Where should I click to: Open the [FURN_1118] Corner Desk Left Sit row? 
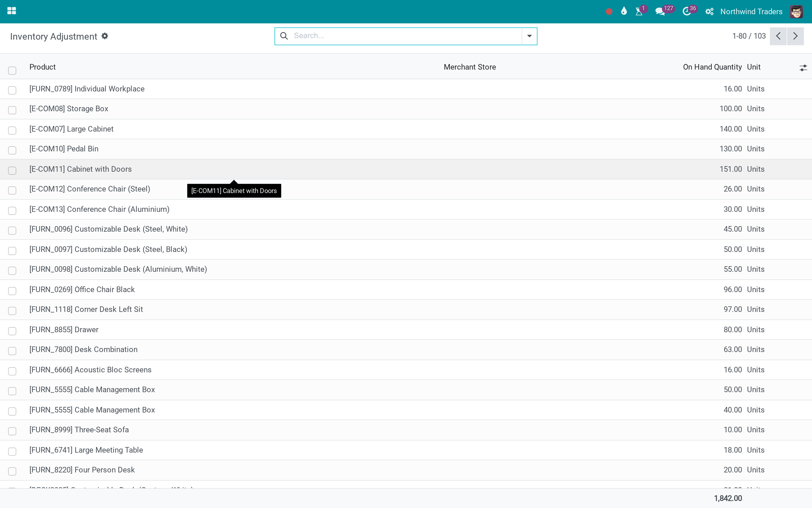[x=406, y=309]
